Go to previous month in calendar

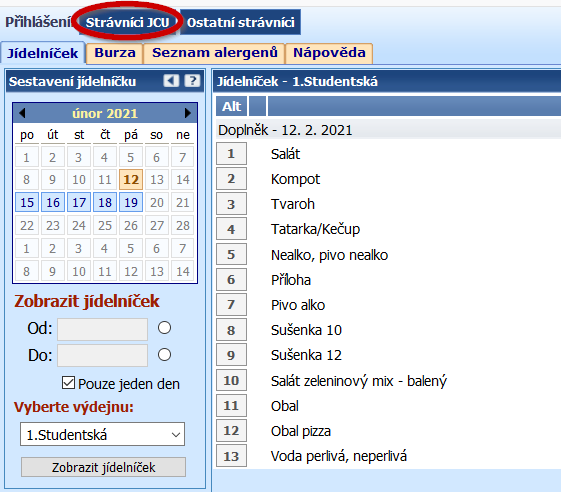pyautogui.click(x=22, y=113)
